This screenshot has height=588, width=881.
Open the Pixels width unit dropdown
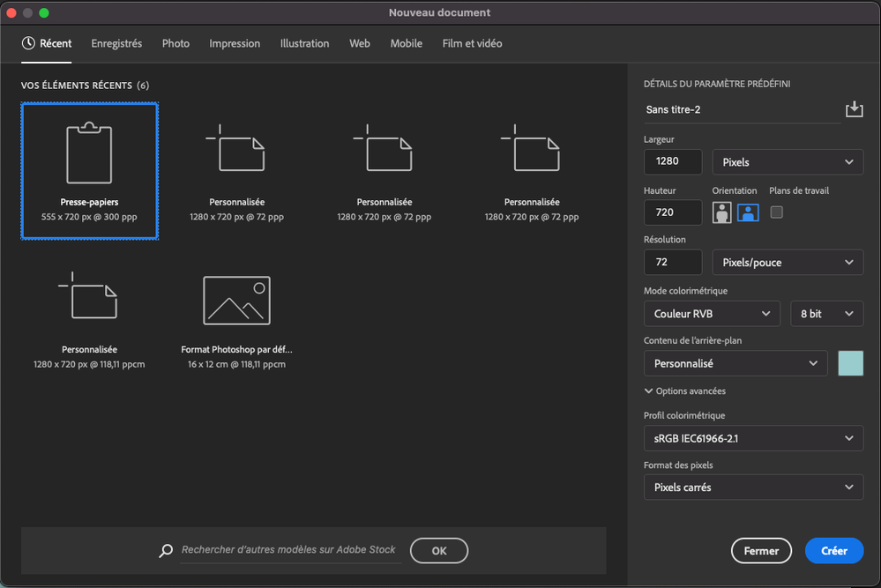[x=788, y=162]
